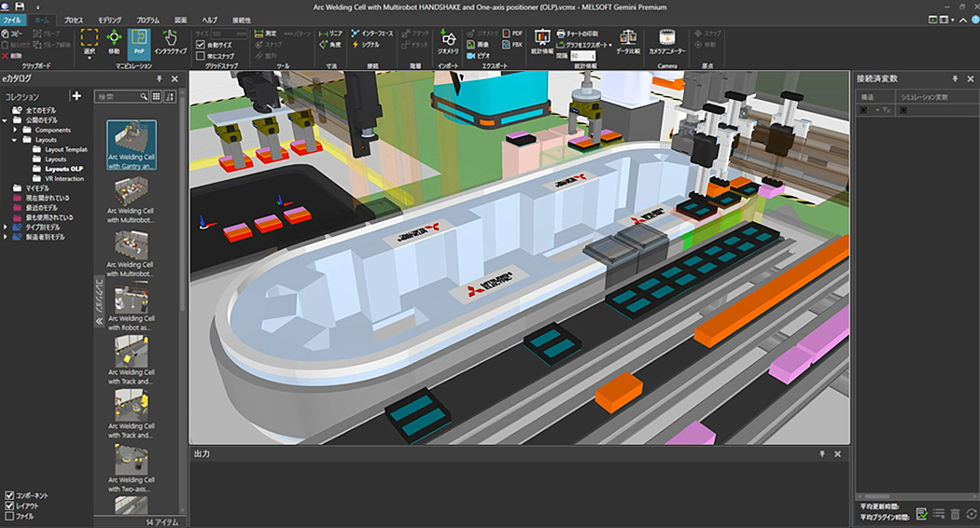Expand the Components folder node
980x528 pixels.
coord(15,130)
